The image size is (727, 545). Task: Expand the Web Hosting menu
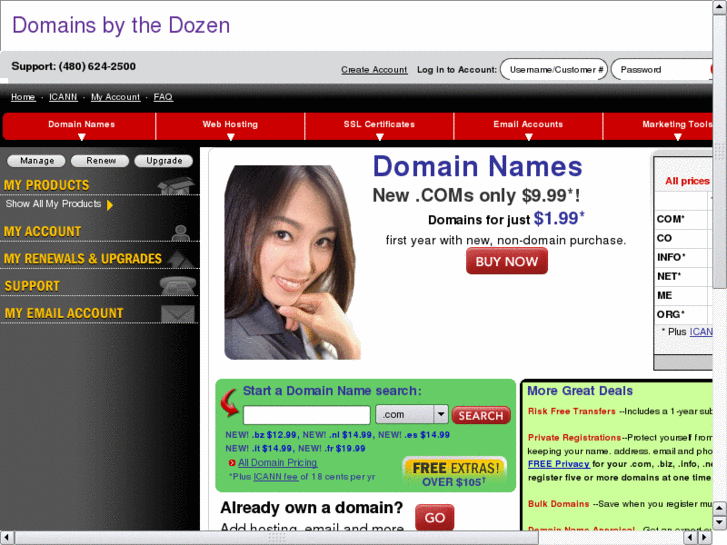230,126
